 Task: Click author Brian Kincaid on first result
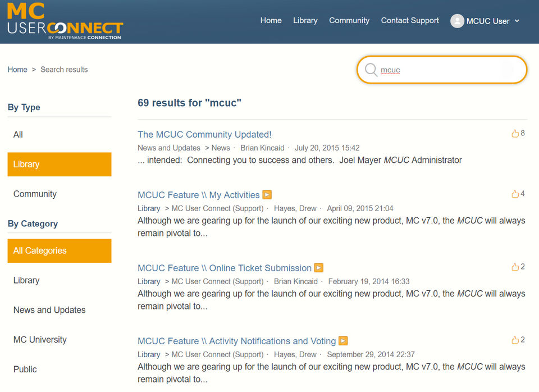(x=262, y=148)
